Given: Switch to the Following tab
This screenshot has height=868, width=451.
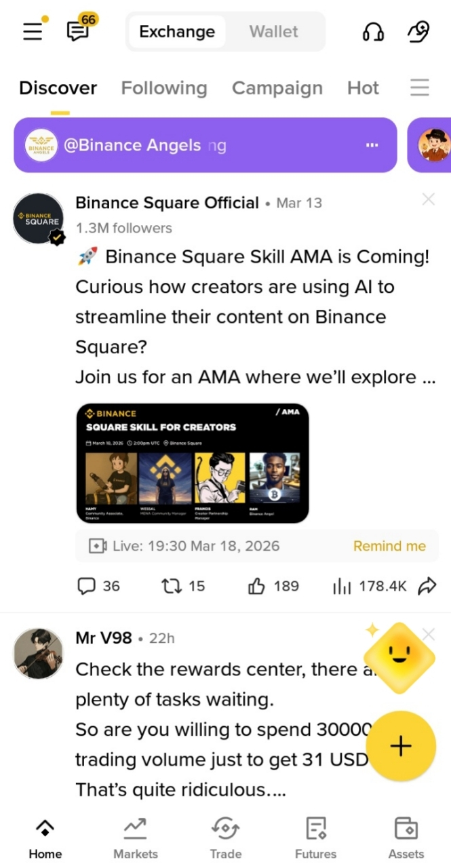Looking at the screenshot, I should point(164,88).
